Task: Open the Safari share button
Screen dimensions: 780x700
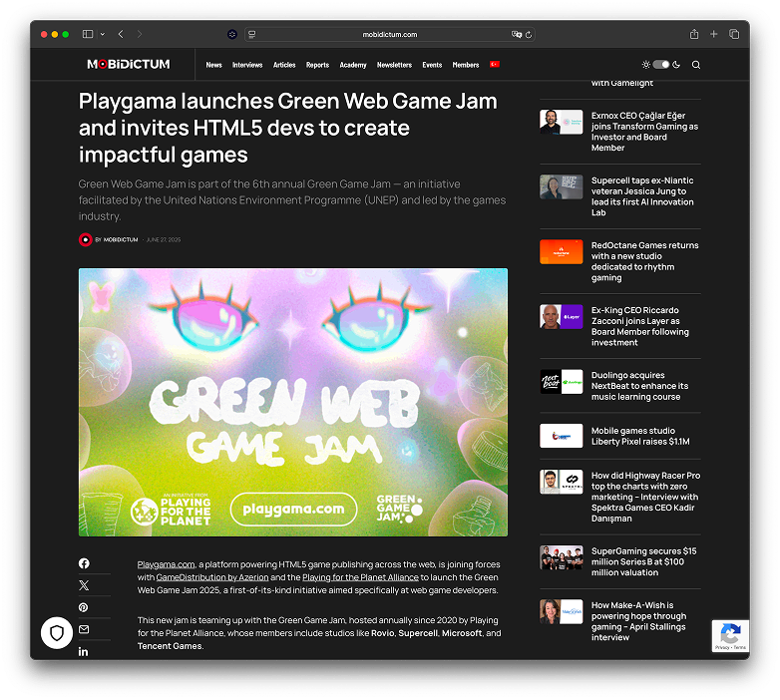Action: (x=694, y=34)
